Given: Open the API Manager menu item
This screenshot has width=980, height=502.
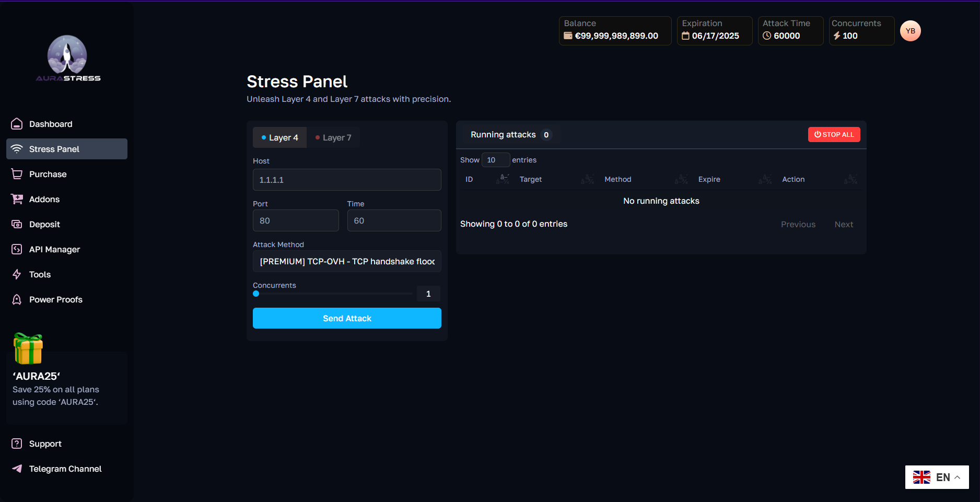Looking at the screenshot, I should point(67,249).
